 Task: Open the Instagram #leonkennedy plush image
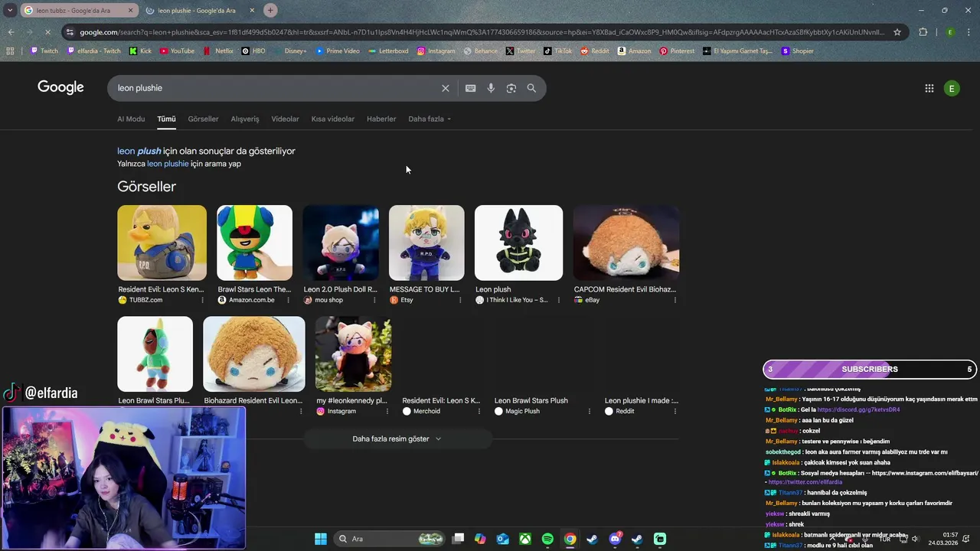353,354
